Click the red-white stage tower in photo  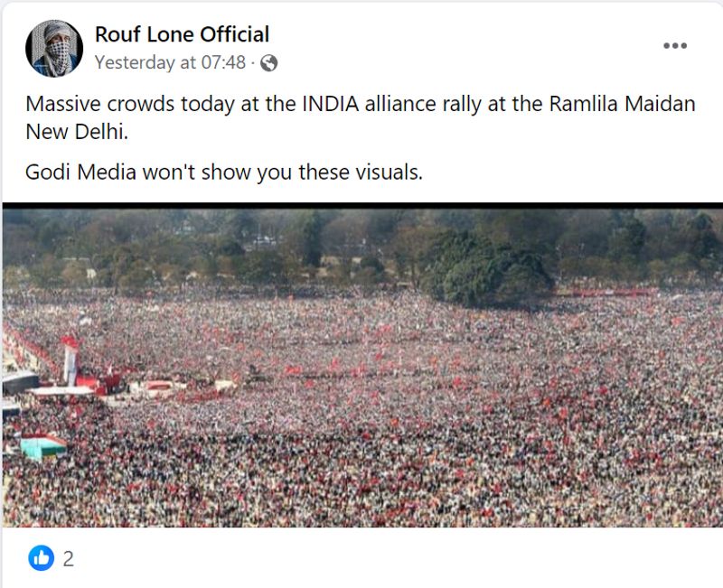[x=70, y=360]
